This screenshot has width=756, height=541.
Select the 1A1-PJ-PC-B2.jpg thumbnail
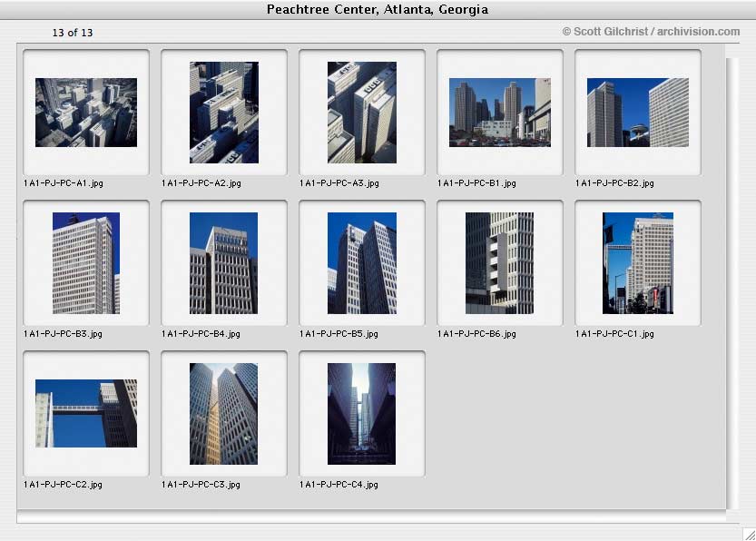(637, 113)
